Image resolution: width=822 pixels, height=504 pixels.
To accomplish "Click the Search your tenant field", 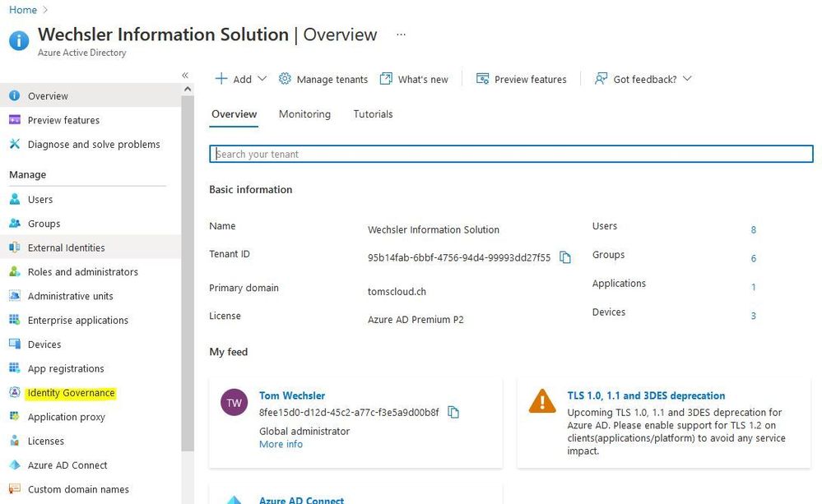I will (511, 154).
